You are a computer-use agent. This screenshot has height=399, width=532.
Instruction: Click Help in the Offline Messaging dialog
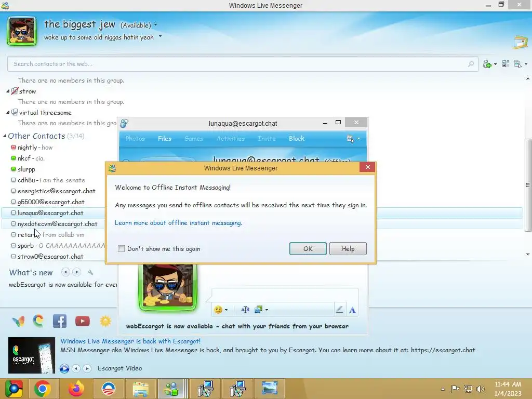click(x=348, y=249)
